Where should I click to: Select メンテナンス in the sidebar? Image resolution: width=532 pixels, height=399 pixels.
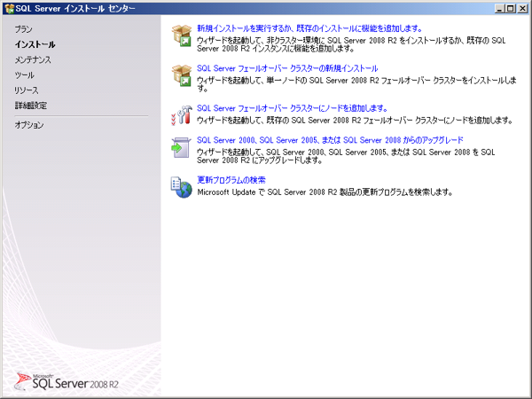click(x=33, y=59)
